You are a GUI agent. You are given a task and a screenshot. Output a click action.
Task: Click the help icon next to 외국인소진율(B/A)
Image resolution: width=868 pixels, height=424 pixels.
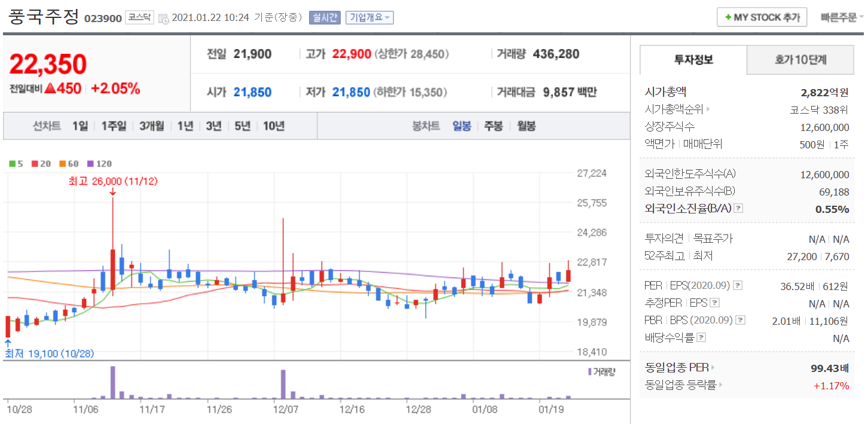click(738, 209)
